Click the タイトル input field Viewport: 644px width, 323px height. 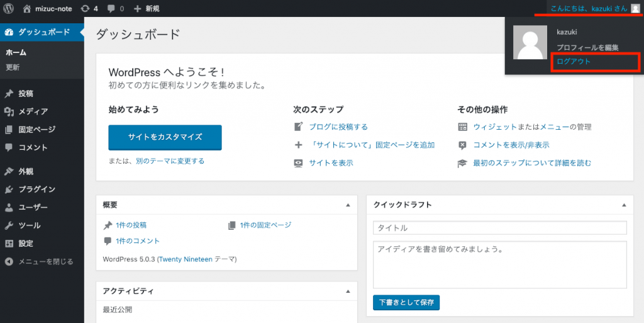coord(500,228)
